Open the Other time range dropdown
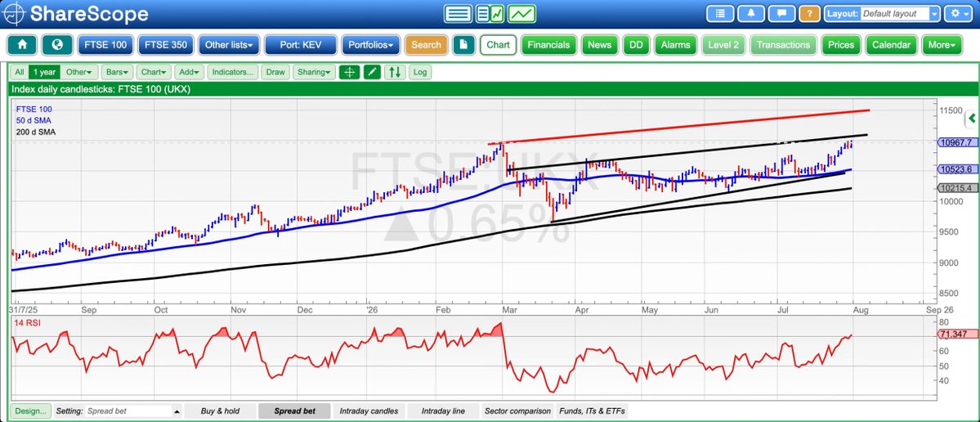980x422 pixels. (x=79, y=72)
